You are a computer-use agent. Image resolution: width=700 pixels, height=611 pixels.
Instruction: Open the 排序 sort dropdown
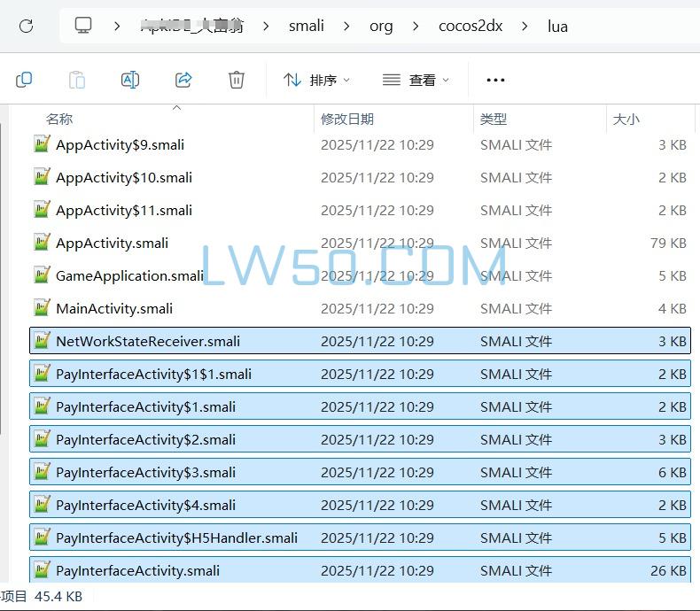click(316, 81)
